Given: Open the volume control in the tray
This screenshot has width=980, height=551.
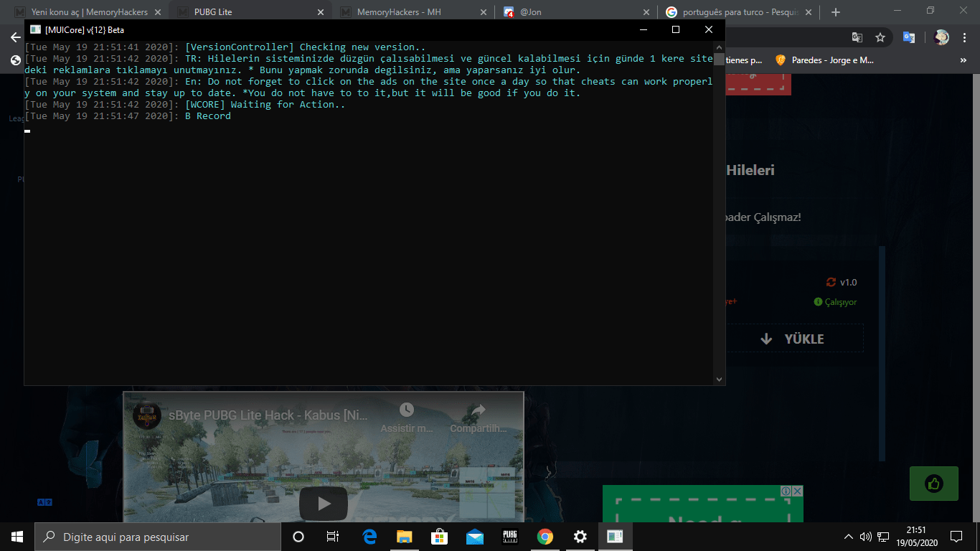Looking at the screenshot, I should coord(865,537).
